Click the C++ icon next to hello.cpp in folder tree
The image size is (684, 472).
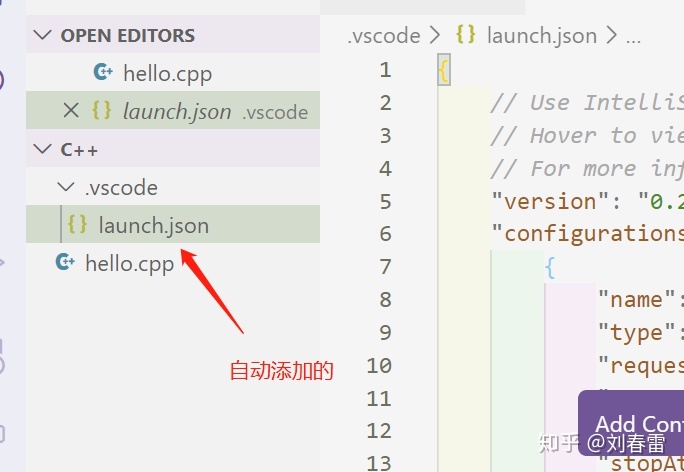65,262
